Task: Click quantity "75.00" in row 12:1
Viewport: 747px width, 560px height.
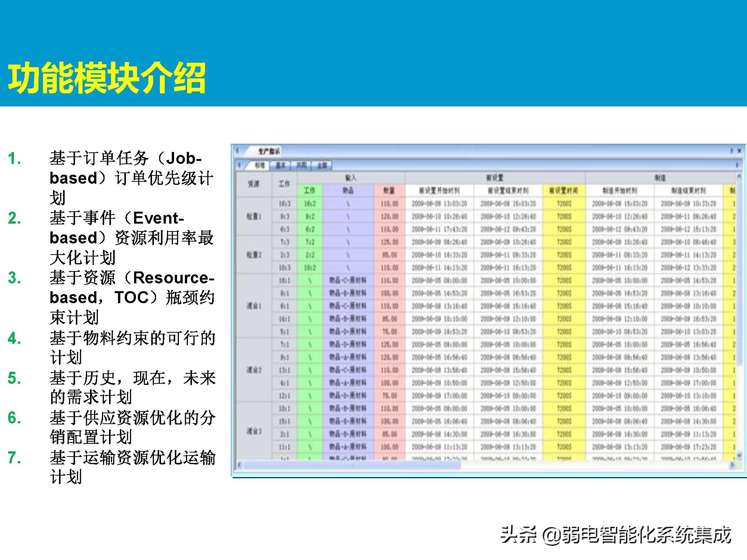Action: (x=389, y=395)
